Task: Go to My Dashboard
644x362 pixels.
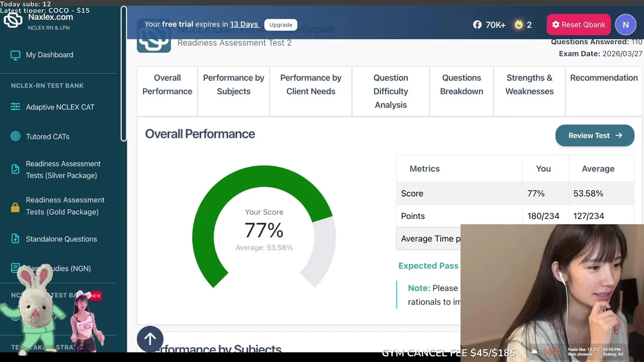Action: (49, 55)
